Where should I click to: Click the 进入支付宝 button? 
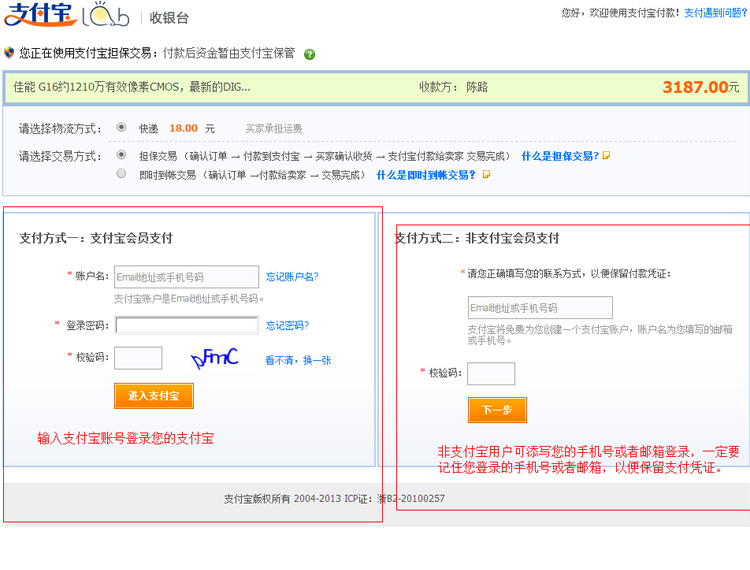tap(154, 396)
